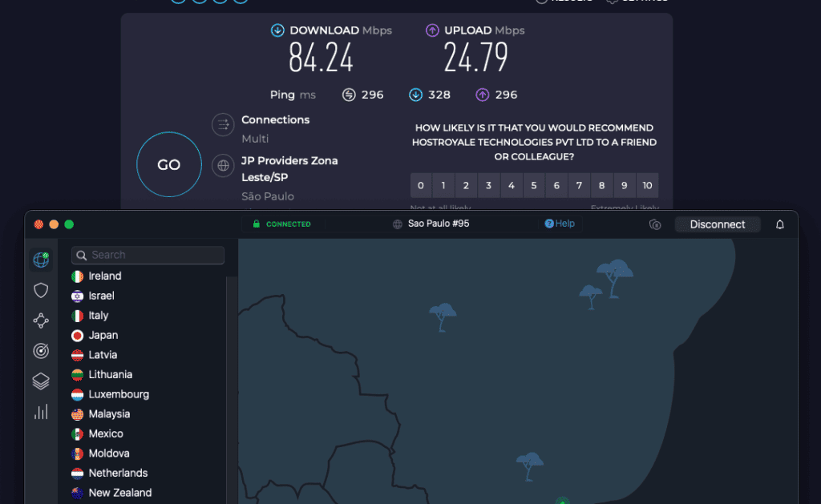
Task: Open the VPN globe tab in the sidebar
Action: 41,260
